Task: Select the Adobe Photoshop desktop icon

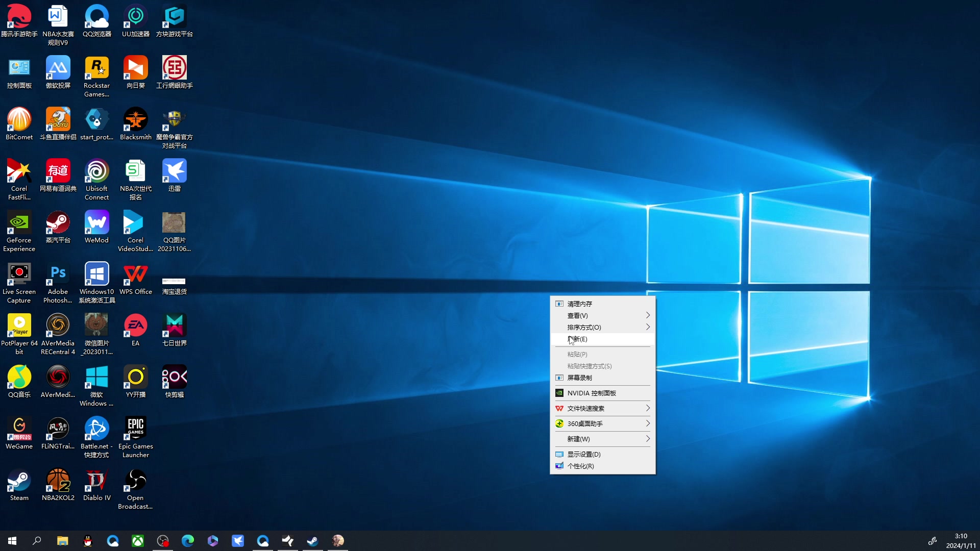Action: [x=58, y=283]
